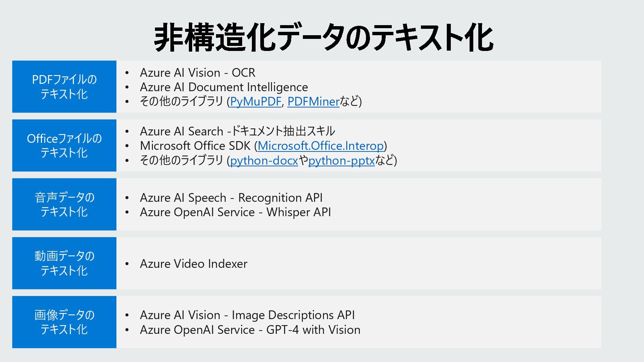
Task: Select the 動画データのテキスト化 blue box
Action: (x=64, y=263)
